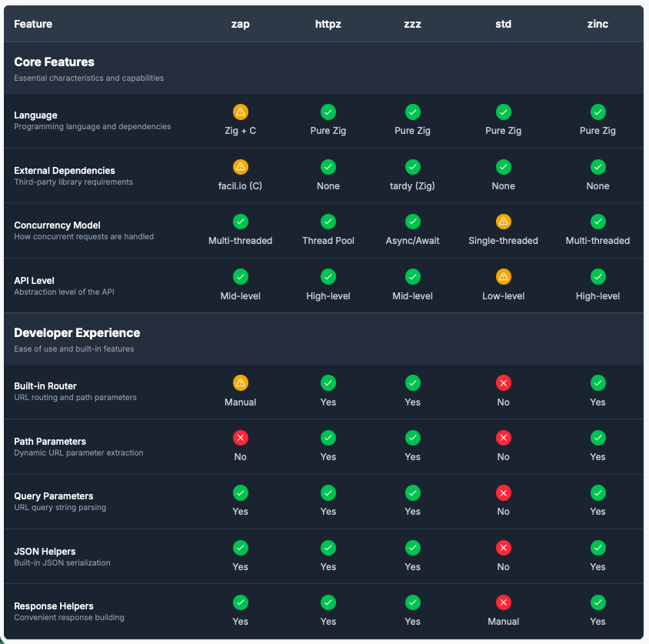Click the green check above Thread Pool
Viewport: 649px width, 644px height.
coord(328,222)
